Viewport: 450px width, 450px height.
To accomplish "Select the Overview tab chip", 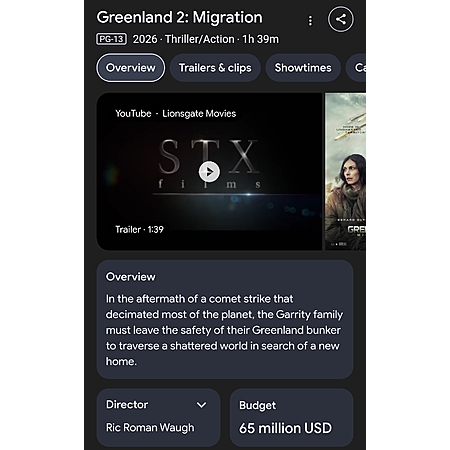I will (x=131, y=68).
